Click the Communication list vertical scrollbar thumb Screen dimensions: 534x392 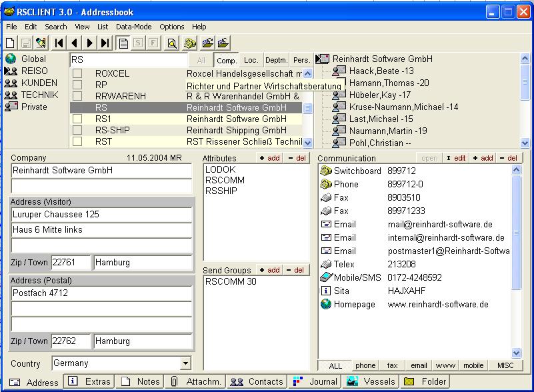tap(516, 233)
